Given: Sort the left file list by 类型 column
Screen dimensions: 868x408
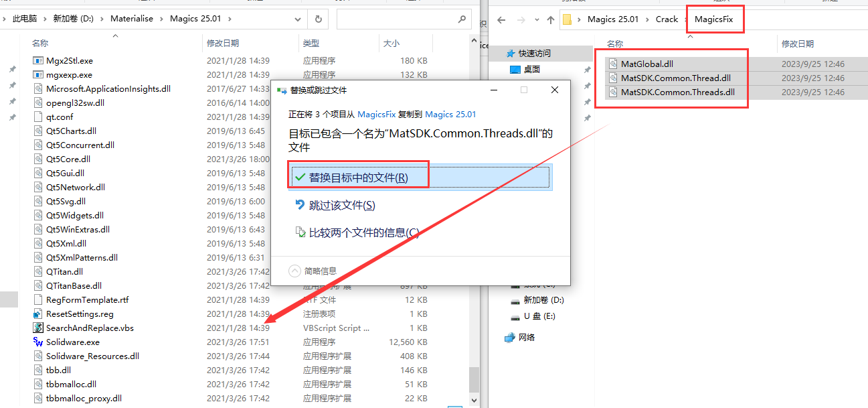Looking at the screenshot, I should 311,44.
